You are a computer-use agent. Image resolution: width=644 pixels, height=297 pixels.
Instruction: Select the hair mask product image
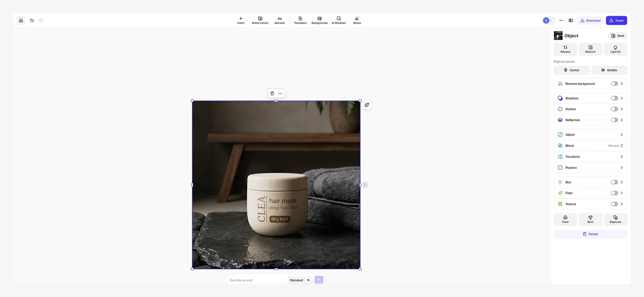pyautogui.click(x=276, y=185)
